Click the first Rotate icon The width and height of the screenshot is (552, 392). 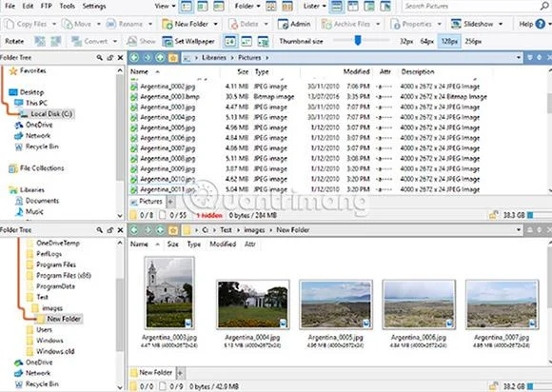click(40, 41)
